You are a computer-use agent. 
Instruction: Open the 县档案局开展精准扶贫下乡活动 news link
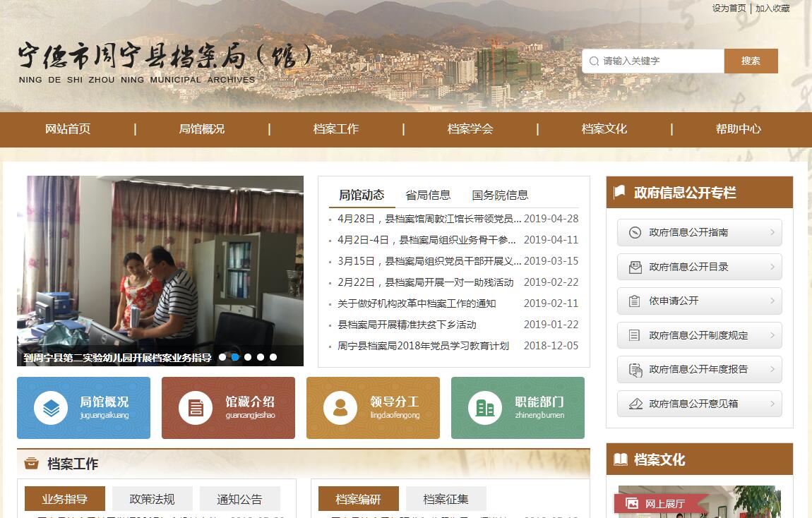point(407,325)
